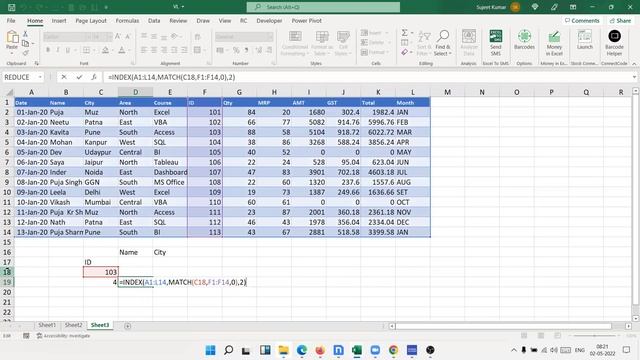Toggle Italic formatting
640x360 pixels.
click(x=58, y=50)
